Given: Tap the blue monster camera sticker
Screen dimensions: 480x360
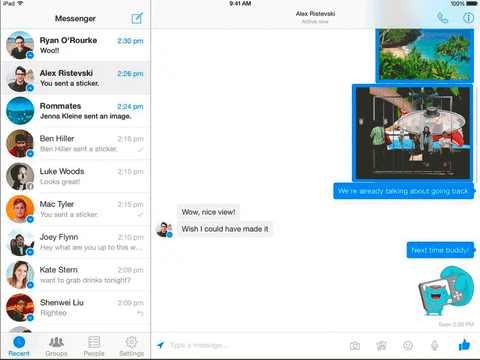Looking at the screenshot, I should pyautogui.click(x=446, y=291).
